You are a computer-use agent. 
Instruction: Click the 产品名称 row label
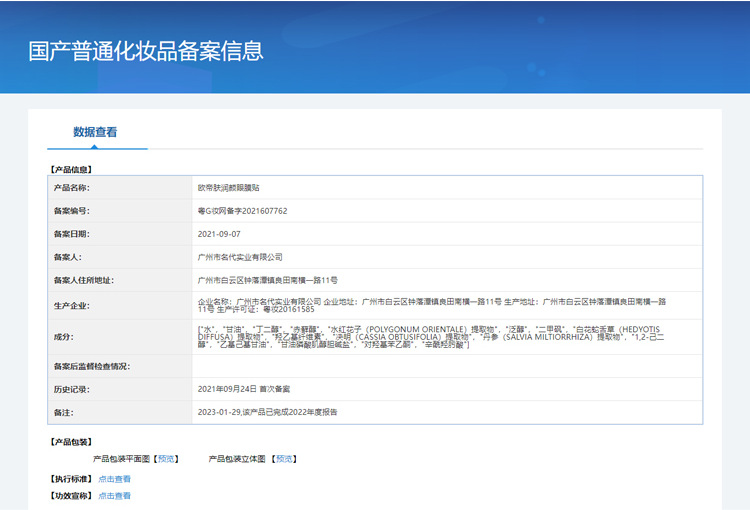[71, 187]
